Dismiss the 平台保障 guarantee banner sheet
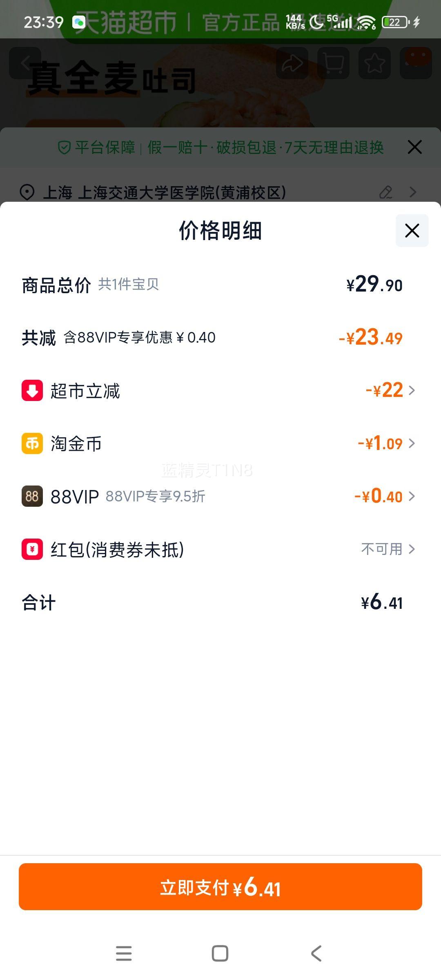Viewport: 441px width, 980px height. [414, 147]
